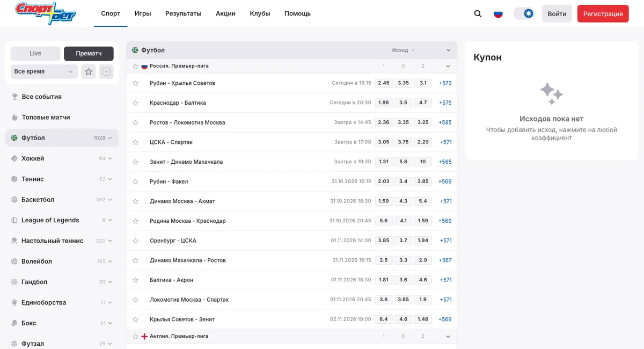Open the Все время period dropdown
This screenshot has width=644, height=349.
click(45, 71)
